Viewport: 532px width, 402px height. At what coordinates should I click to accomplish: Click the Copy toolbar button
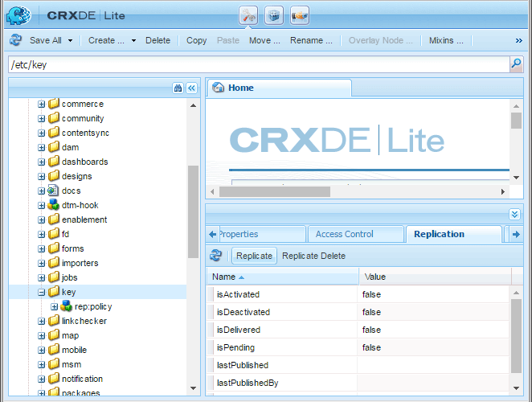(196, 40)
